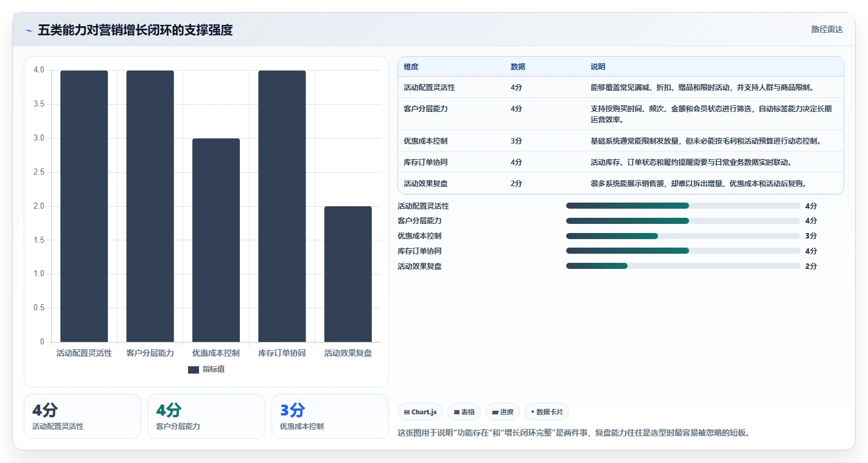Click the 库存订单协同 progress bar
The width and height of the screenshot is (868, 463).
(x=683, y=251)
